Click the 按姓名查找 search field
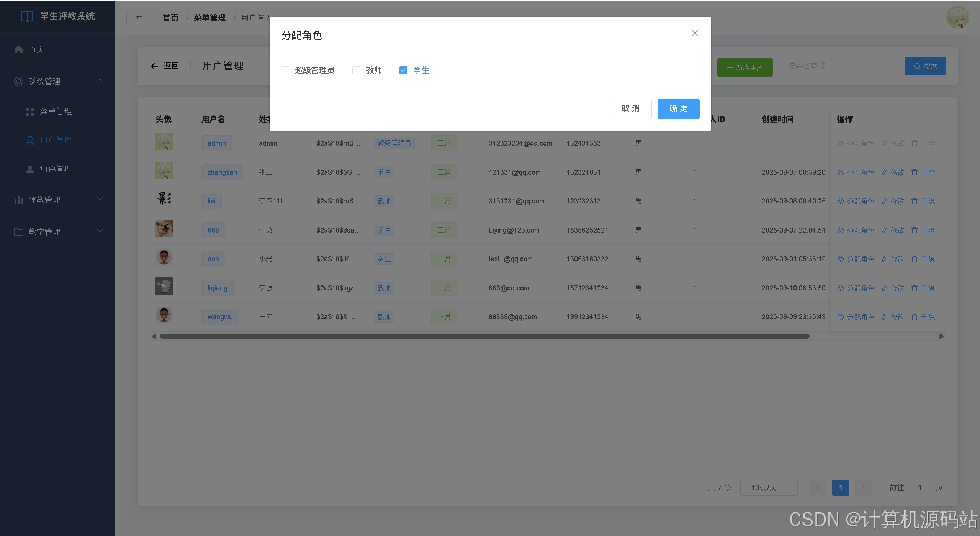This screenshot has width=980, height=536. pyautogui.click(x=836, y=66)
